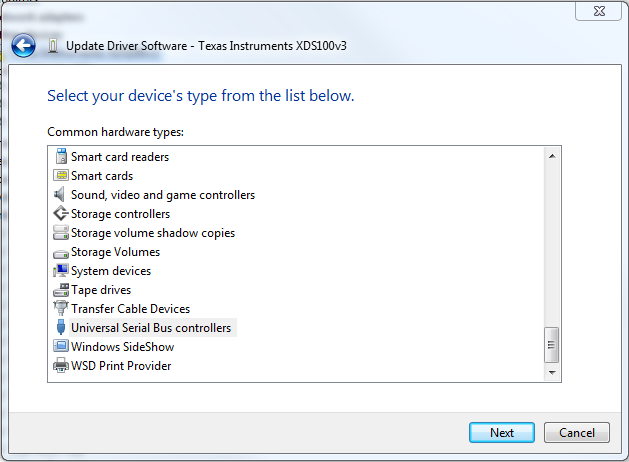Select Storage Volumes hardware type

[115, 252]
